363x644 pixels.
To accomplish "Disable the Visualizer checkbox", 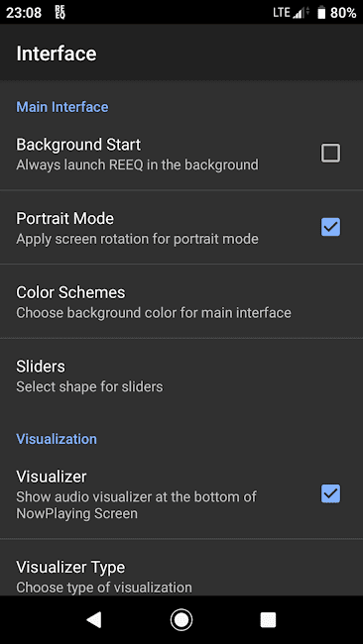I will [x=330, y=493].
